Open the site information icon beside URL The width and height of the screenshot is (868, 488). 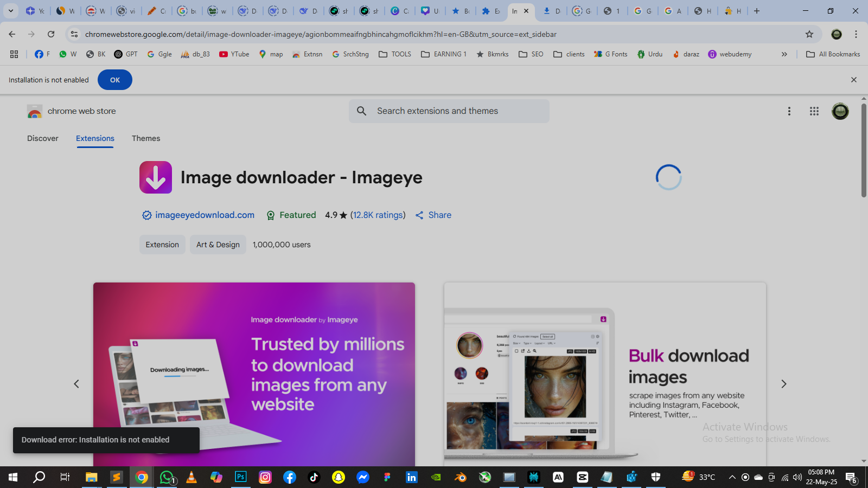click(x=74, y=34)
